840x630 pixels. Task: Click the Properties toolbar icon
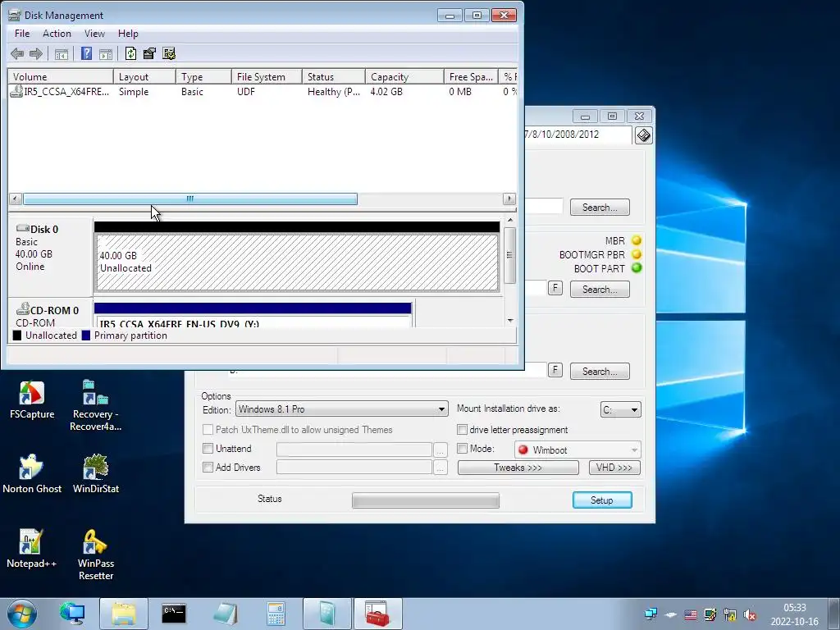pos(149,53)
